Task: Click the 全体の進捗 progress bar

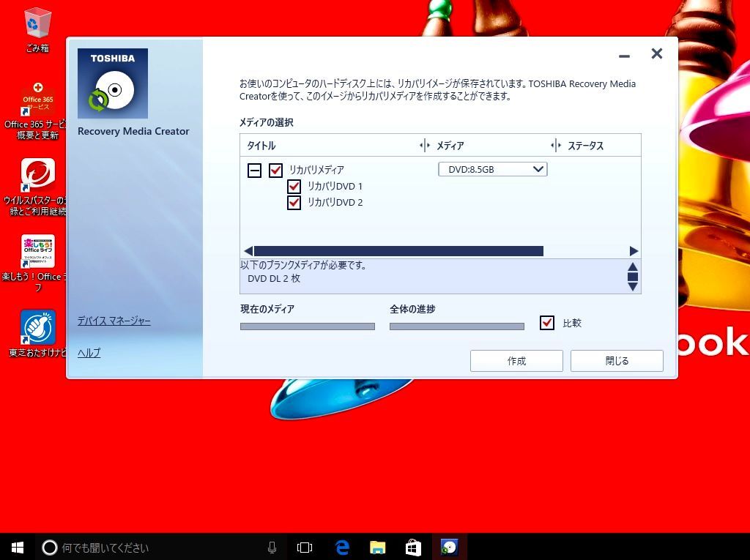Action: 457,326
